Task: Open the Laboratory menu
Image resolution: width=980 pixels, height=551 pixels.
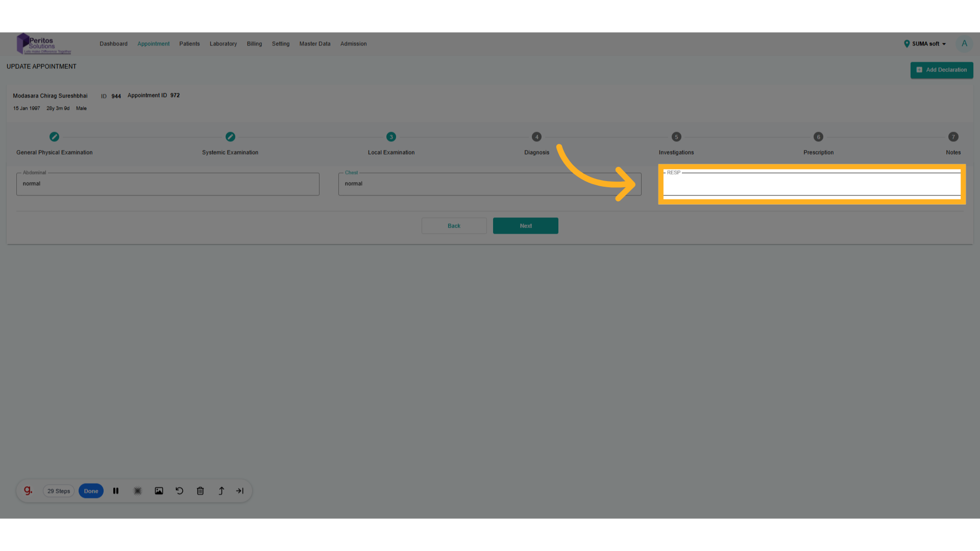Action: [x=223, y=44]
